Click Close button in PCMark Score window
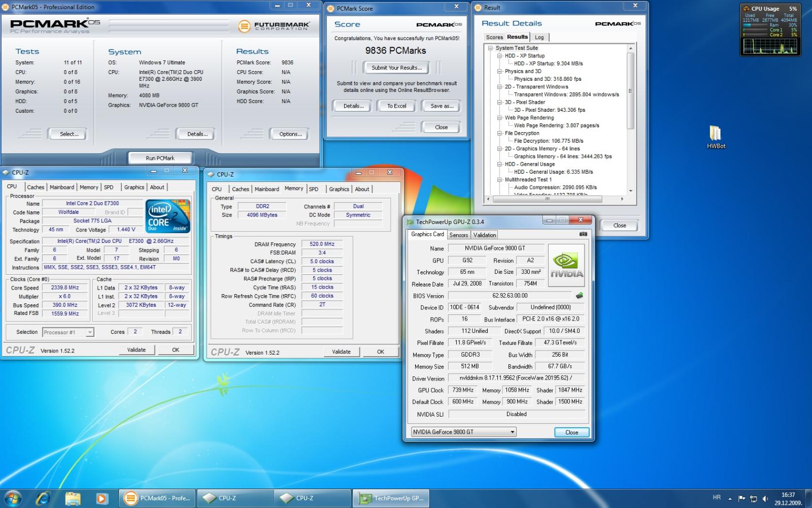Viewport: 812px width, 508px height. point(441,127)
